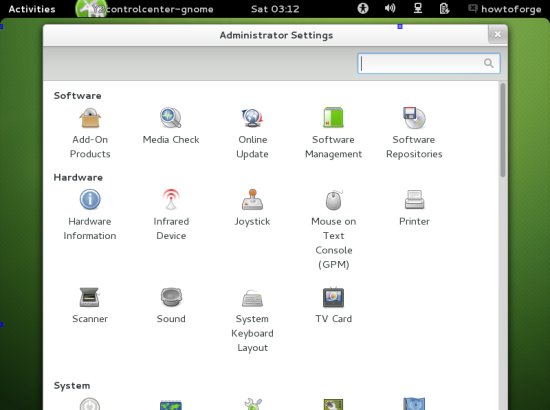Open the volume indicator menu
Screen dimensions: 550x410
pos(390,8)
